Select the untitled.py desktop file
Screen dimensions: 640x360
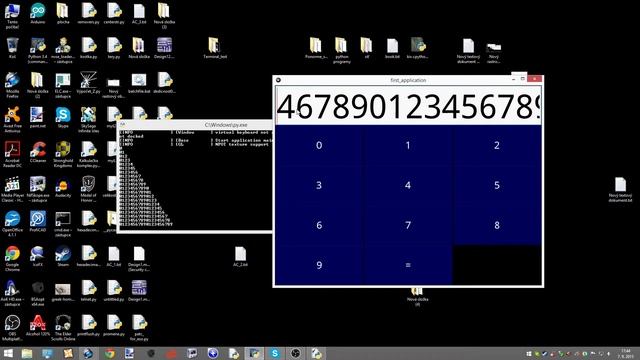[113, 291]
